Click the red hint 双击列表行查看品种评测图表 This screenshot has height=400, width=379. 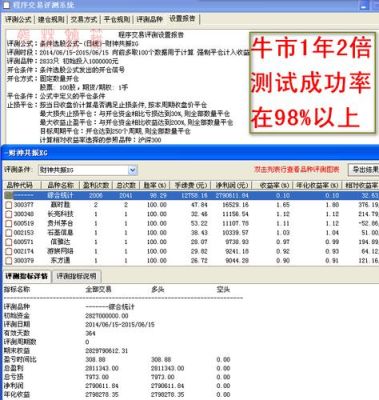point(297,170)
